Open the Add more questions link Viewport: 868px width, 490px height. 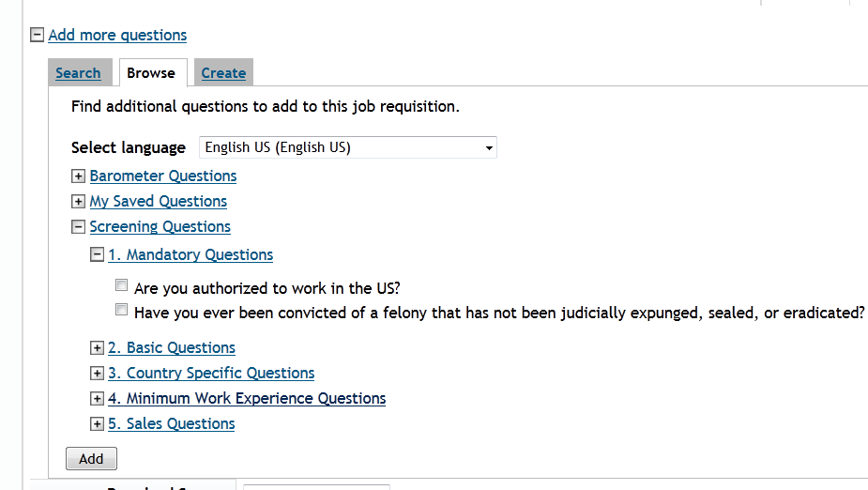click(x=117, y=35)
